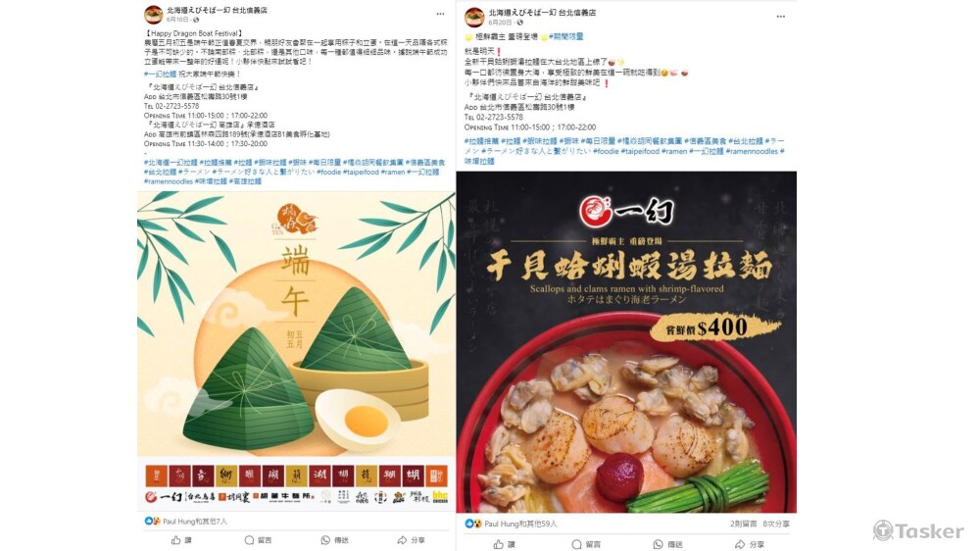This screenshot has height=551, width=980.
Task: Open the #foodie hashtag in left post
Action: pyautogui.click(x=328, y=172)
